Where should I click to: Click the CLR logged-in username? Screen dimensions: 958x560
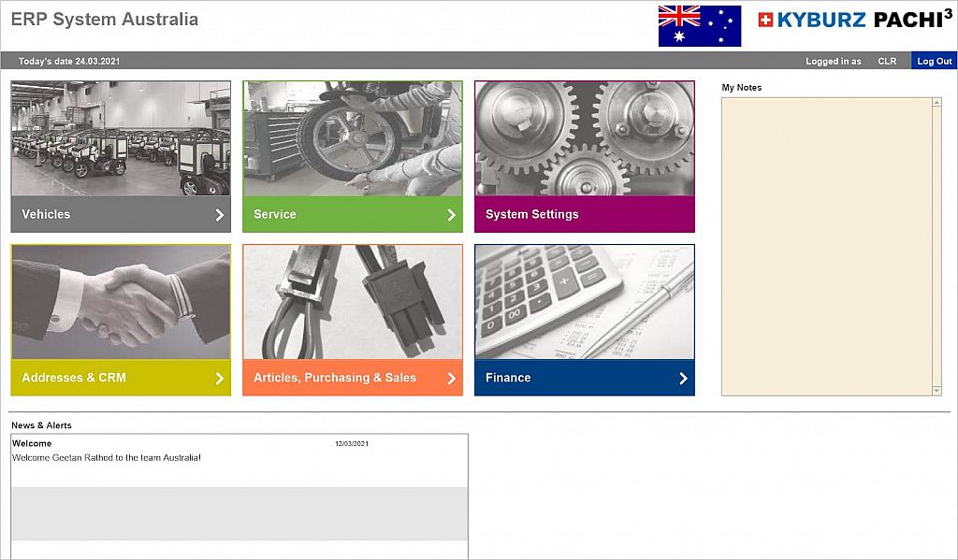tap(887, 62)
